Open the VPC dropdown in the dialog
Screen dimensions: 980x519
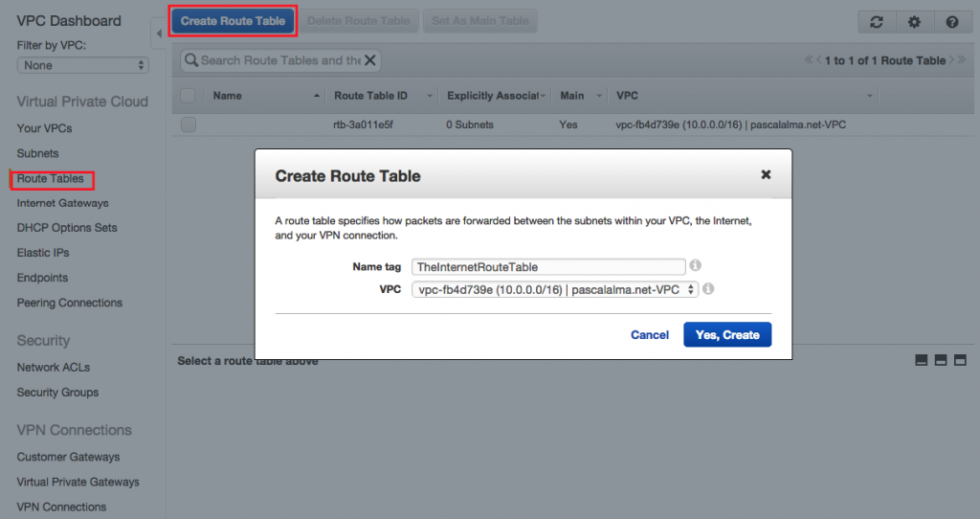tap(554, 289)
